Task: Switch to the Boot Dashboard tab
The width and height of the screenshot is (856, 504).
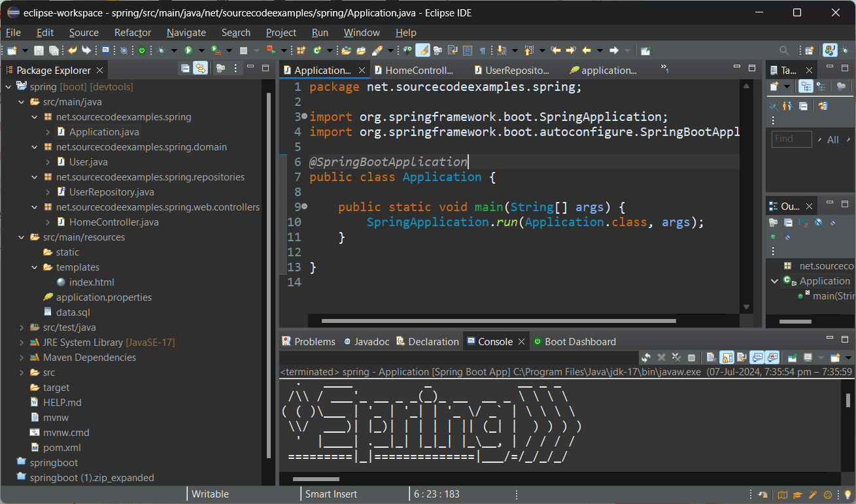Action: (x=579, y=341)
